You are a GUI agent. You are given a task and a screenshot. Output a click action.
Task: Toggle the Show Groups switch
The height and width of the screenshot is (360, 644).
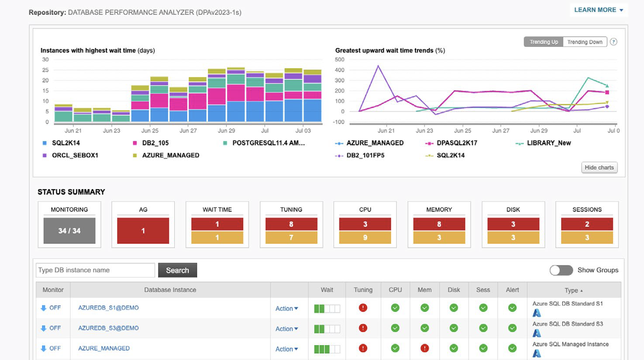coord(561,270)
